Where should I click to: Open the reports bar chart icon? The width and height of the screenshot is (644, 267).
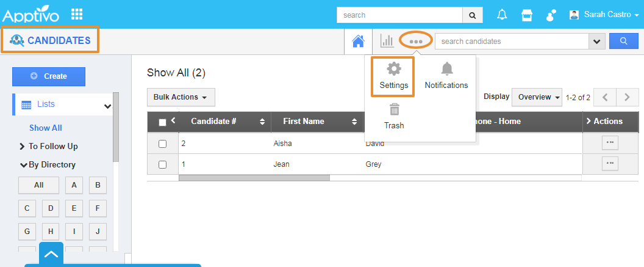click(x=387, y=40)
